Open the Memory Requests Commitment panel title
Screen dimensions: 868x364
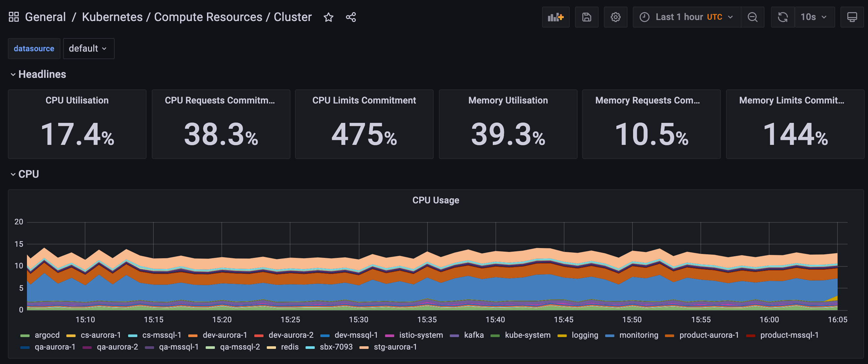coord(647,101)
